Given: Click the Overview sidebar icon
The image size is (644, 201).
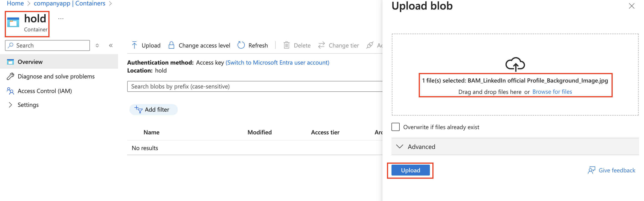Looking at the screenshot, I should [10, 62].
